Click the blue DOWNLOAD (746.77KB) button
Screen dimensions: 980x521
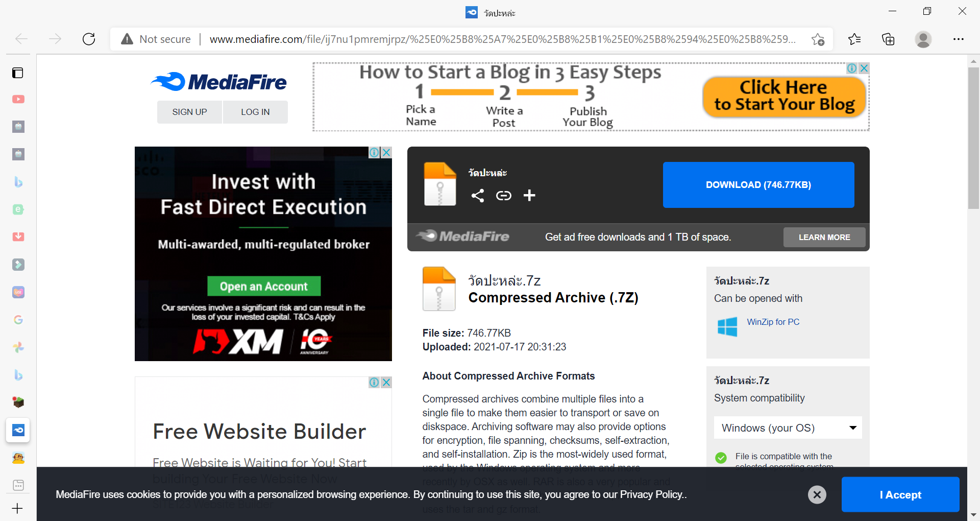point(758,185)
